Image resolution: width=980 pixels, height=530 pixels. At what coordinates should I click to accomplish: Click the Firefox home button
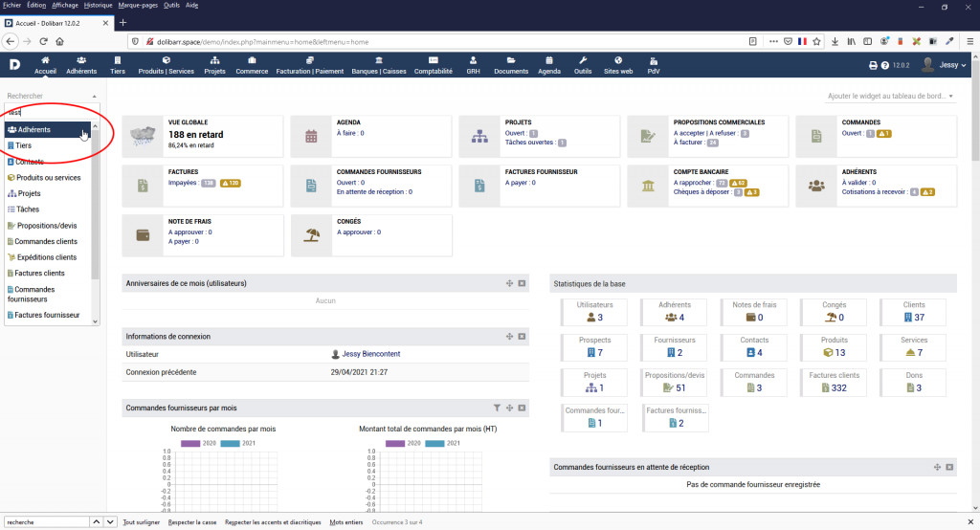click(59, 42)
